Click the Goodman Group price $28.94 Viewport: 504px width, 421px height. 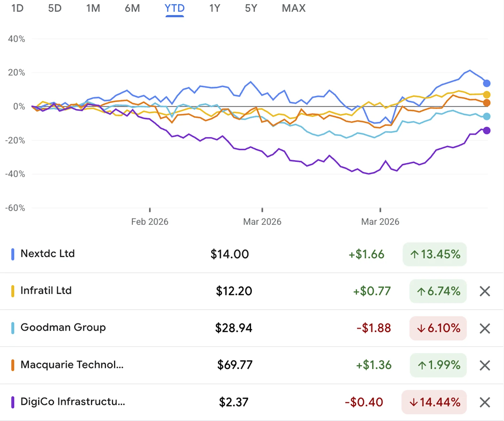coord(234,328)
